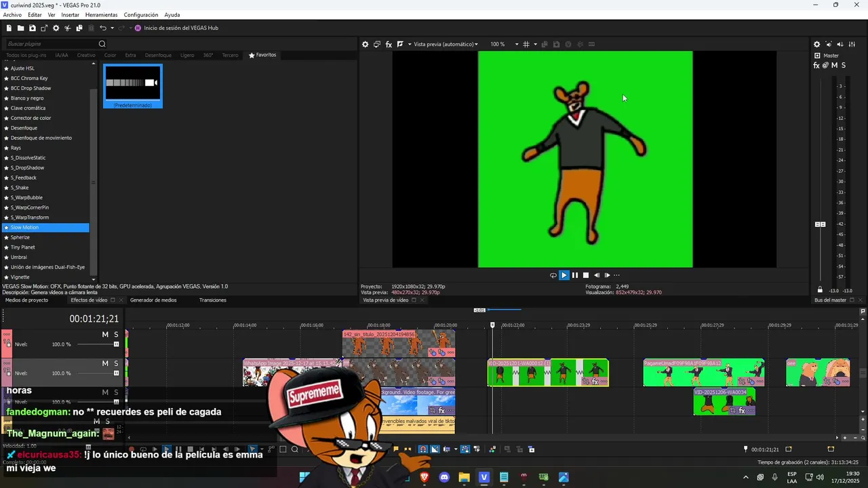Save the project using the disk icon

(32, 28)
